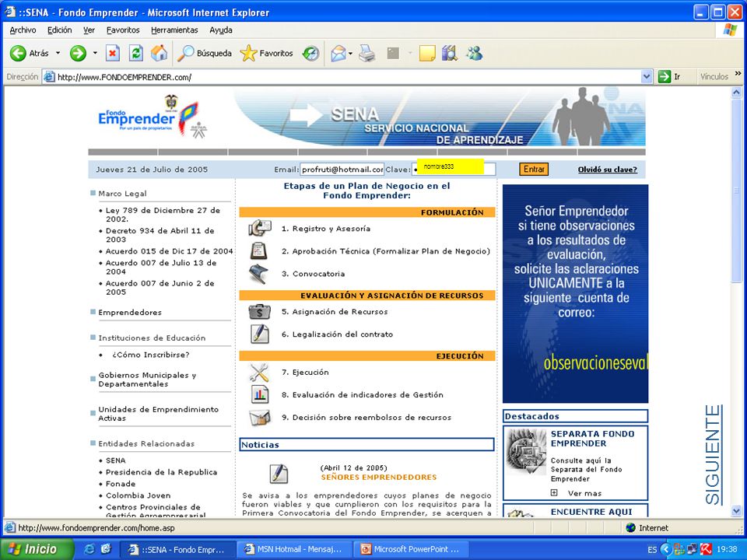This screenshot has height=560, width=747.
Task: Expand Ver mas plus icon
Action: tap(554, 493)
